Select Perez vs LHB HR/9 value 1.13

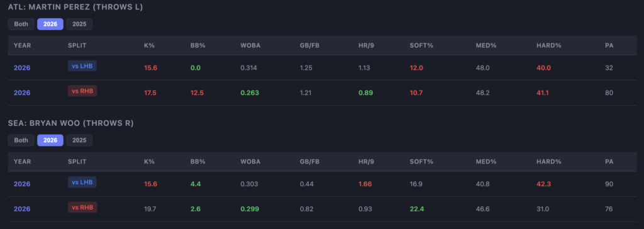coord(364,68)
